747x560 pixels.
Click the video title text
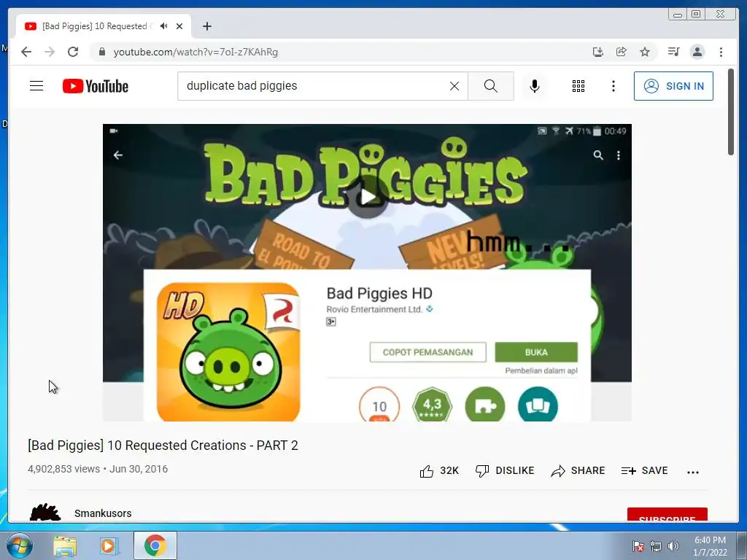coord(163,446)
